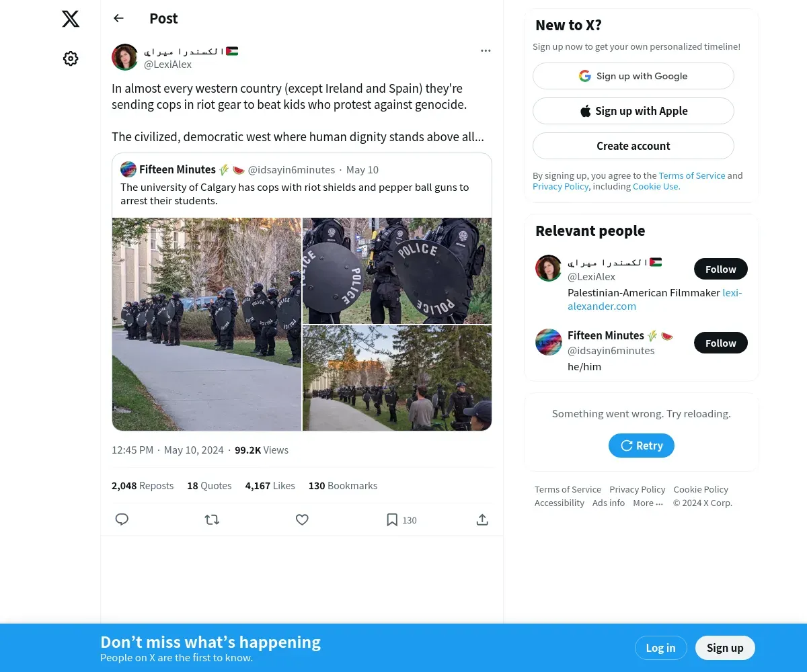Go back using the arrow icon
807x672 pixels.
[x=119, y=18]
